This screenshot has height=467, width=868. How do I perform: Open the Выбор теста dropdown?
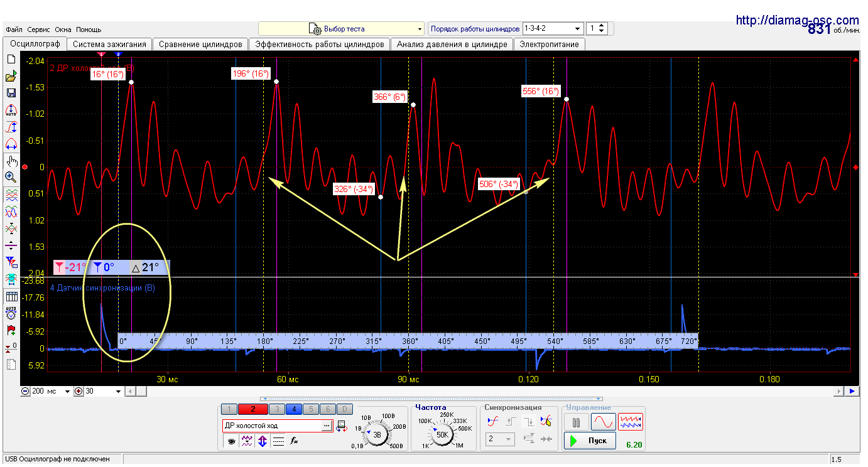click(x=342, y=29)
